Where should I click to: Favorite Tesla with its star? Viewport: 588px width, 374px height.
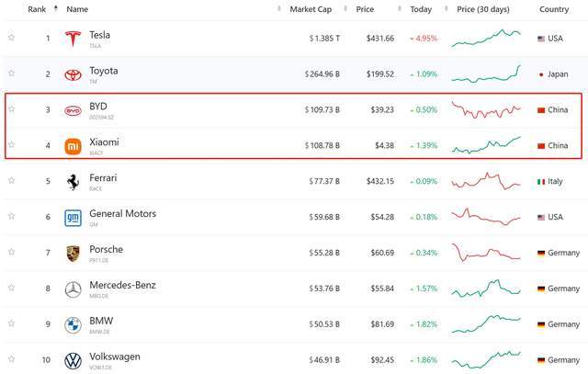[12, 37]
